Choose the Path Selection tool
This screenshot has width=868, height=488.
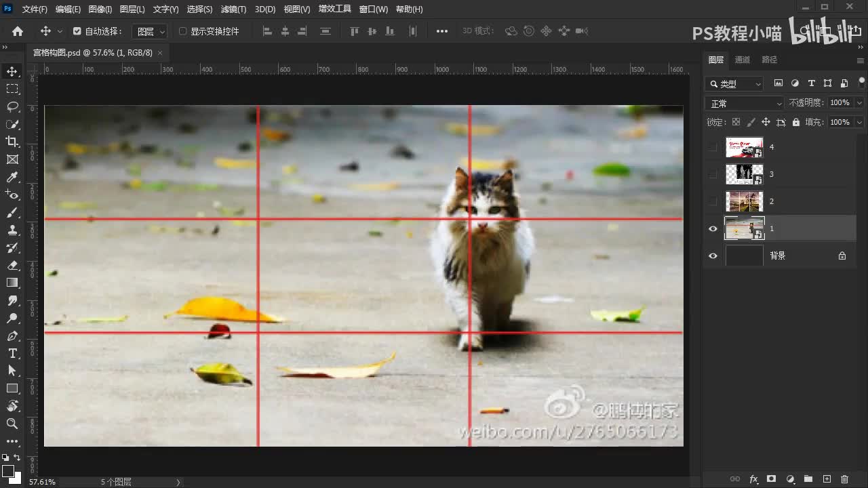(x=12, y=371)
